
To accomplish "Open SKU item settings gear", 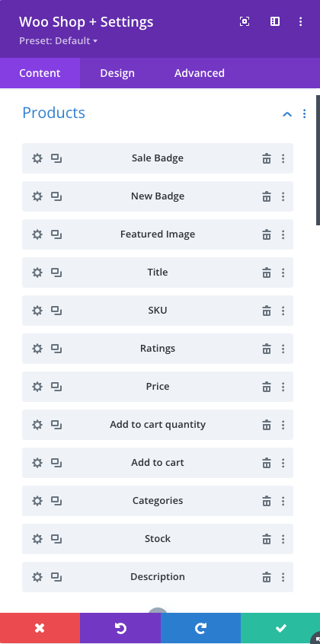I will pos(37,311).
